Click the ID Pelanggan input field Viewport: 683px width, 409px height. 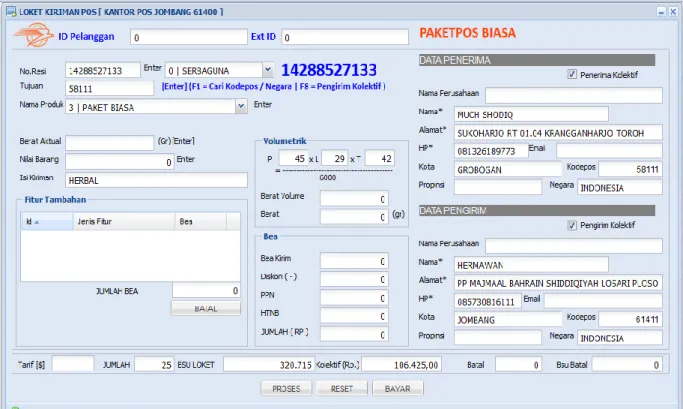(x=189, y=37)
